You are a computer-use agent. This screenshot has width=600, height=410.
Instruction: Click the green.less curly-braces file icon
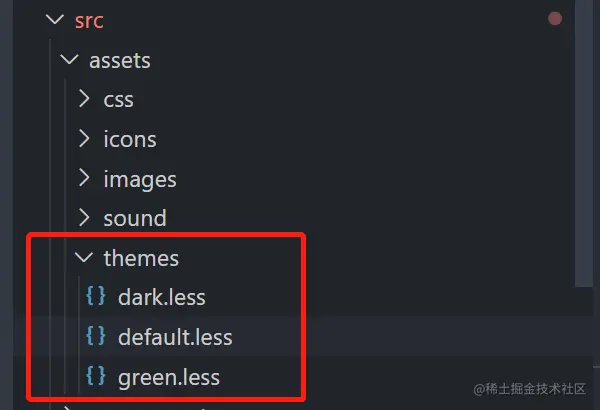(96, 376)
